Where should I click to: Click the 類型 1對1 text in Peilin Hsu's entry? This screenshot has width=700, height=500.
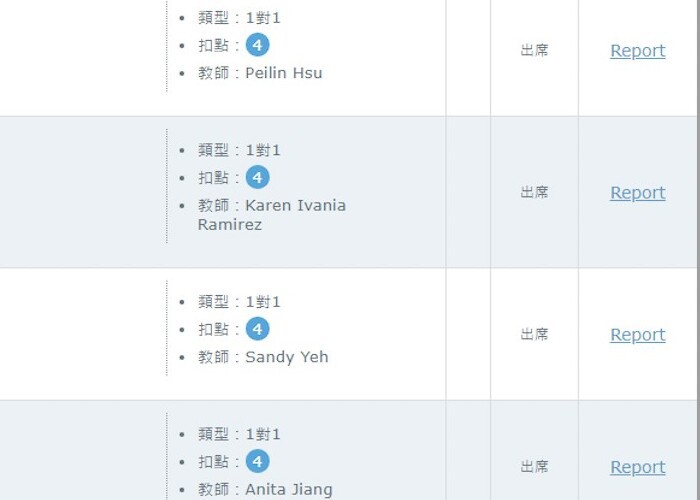[240, 18]
